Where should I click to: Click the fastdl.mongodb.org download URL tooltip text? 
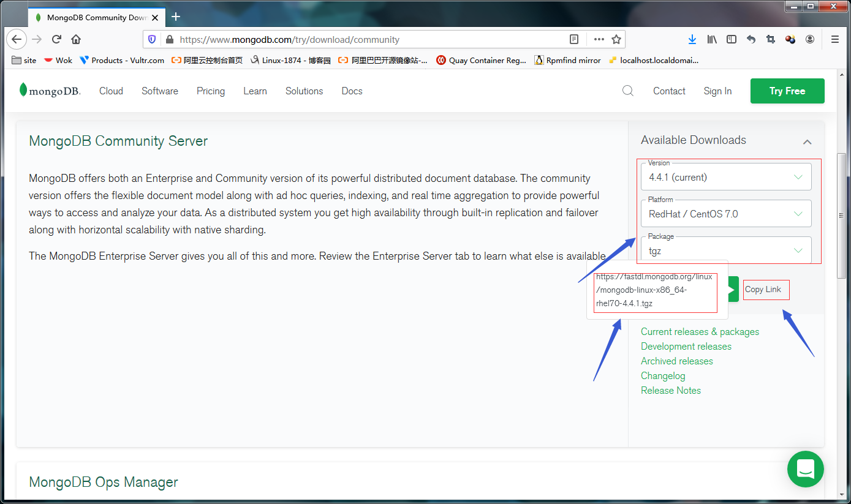[x=654, y=290]
